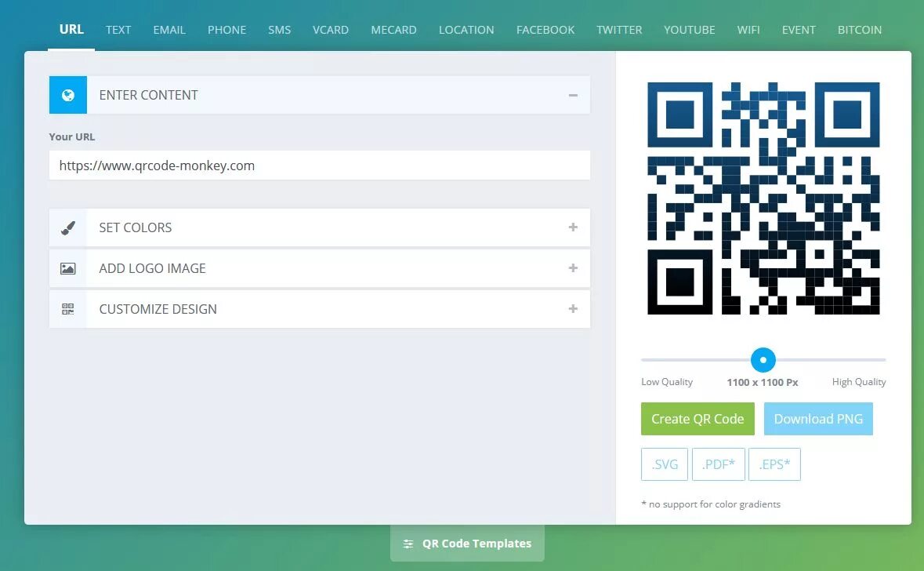Click the picture icon for Add Logo Image

pos(67,268)
